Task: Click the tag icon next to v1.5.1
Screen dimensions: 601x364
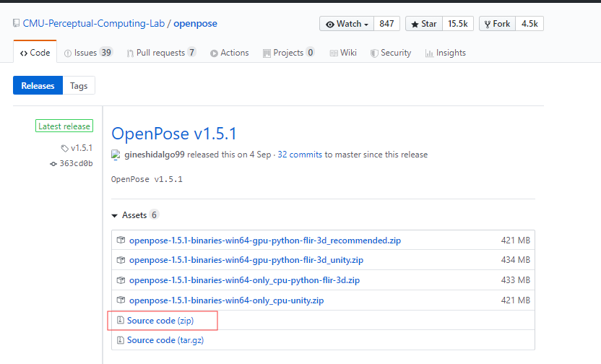Action: (x=65, y=148)
